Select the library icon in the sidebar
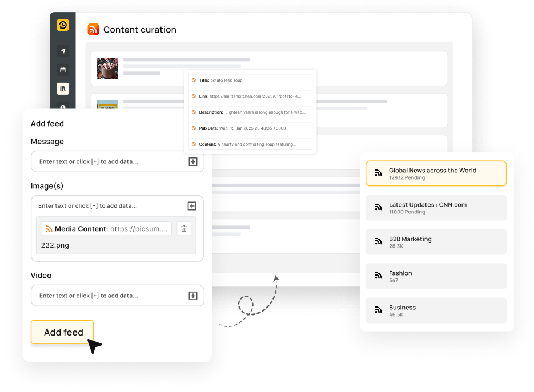This screenshot has width=534, height=392. [x=63, y=88]
